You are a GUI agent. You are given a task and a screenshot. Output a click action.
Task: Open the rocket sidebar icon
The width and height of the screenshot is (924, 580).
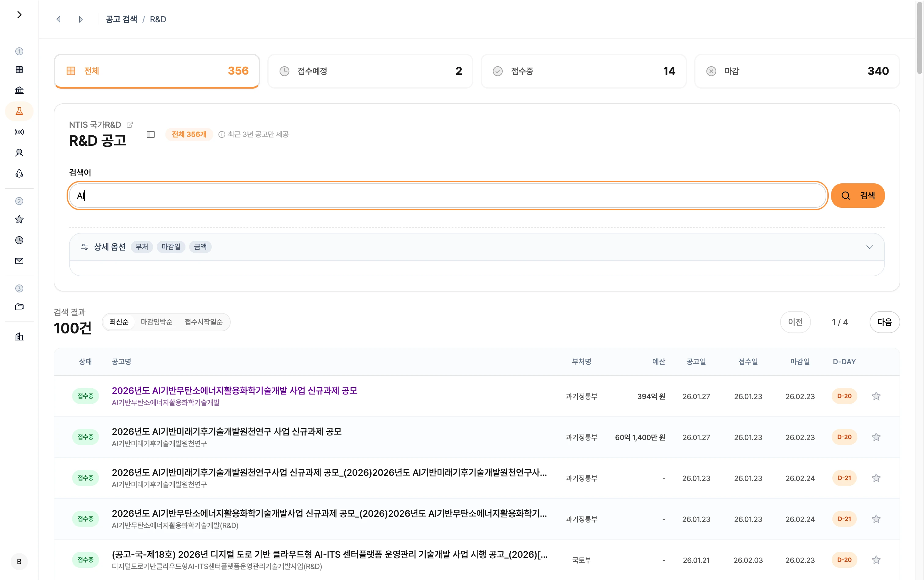tap(19, 173)
